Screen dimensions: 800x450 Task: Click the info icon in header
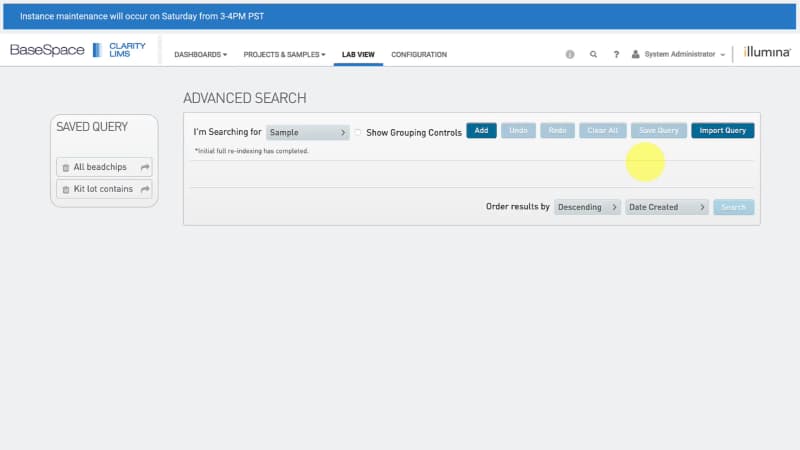(x=570, y=54)
